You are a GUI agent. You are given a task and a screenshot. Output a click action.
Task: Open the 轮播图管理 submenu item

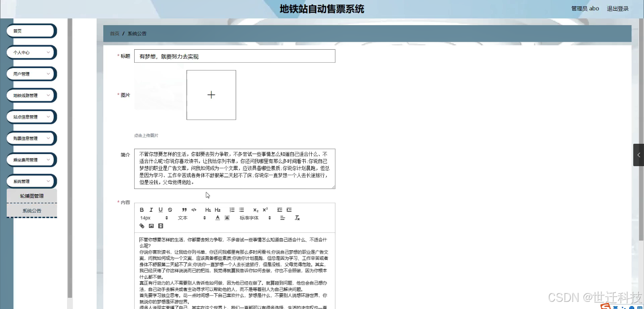(x=32, y=196)
